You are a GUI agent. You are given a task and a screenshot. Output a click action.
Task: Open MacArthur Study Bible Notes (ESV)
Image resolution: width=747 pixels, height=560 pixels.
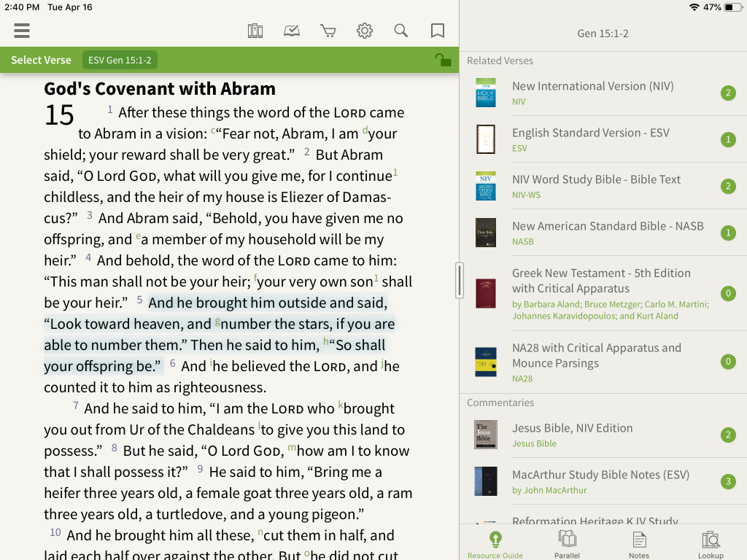[603, 481]
